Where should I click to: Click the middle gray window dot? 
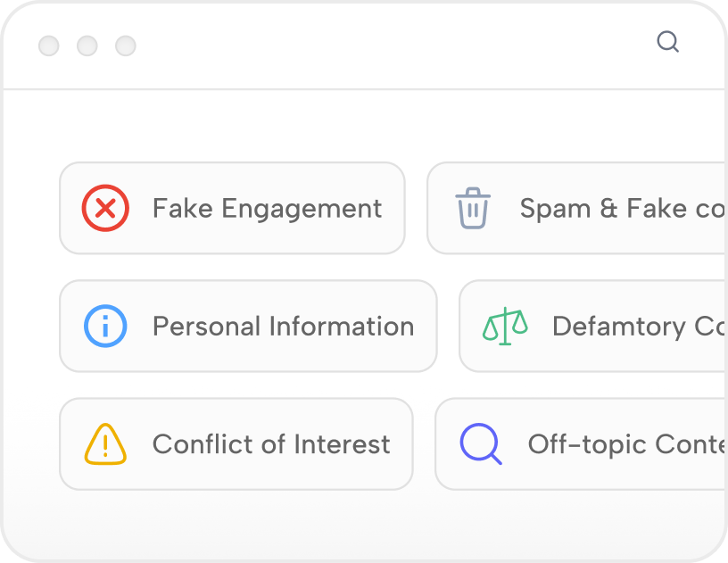[x=87, y=46]
